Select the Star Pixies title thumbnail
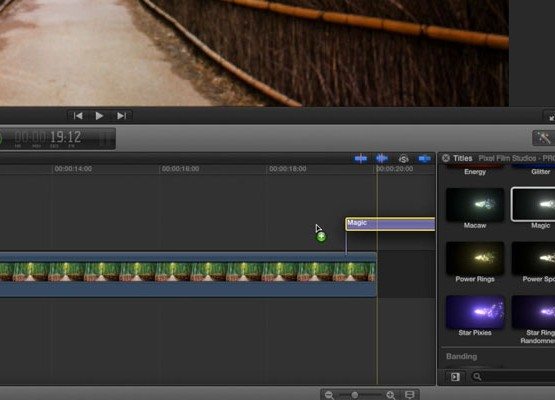This screenshot has width=555, height=400. (x=475, y=312)
